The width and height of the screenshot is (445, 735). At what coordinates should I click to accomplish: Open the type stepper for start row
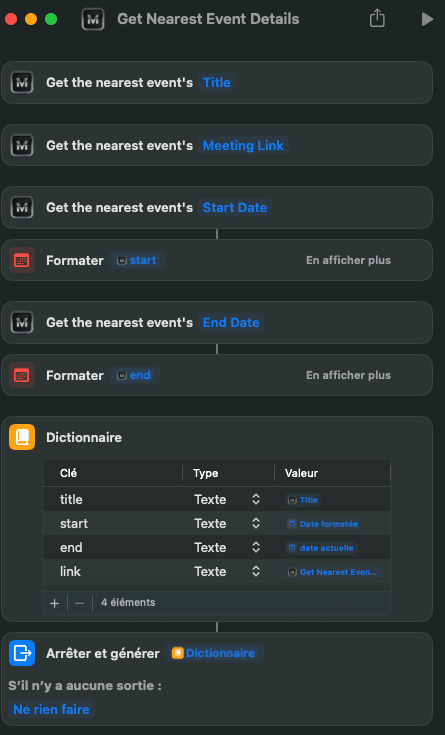(x=256, y=523)
